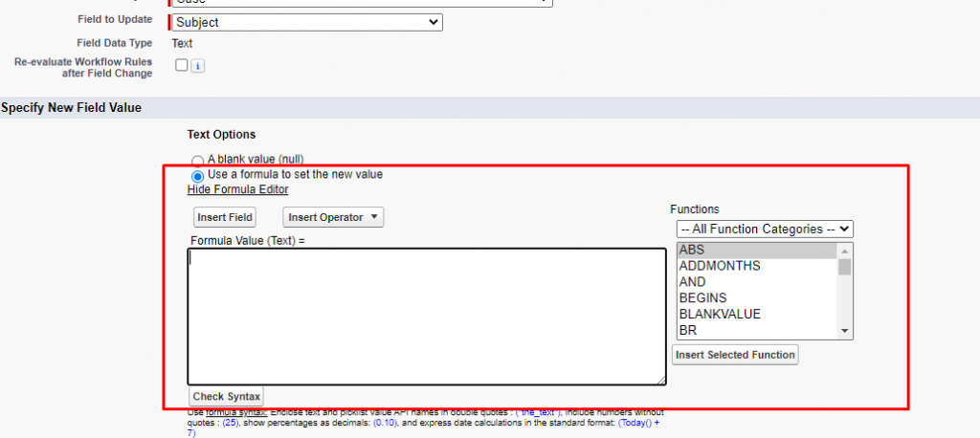Image resolution: width=980 pixels, height=438 pixels.
Task: Choose 'Use a formula to set the new value'
Action: 197,176
